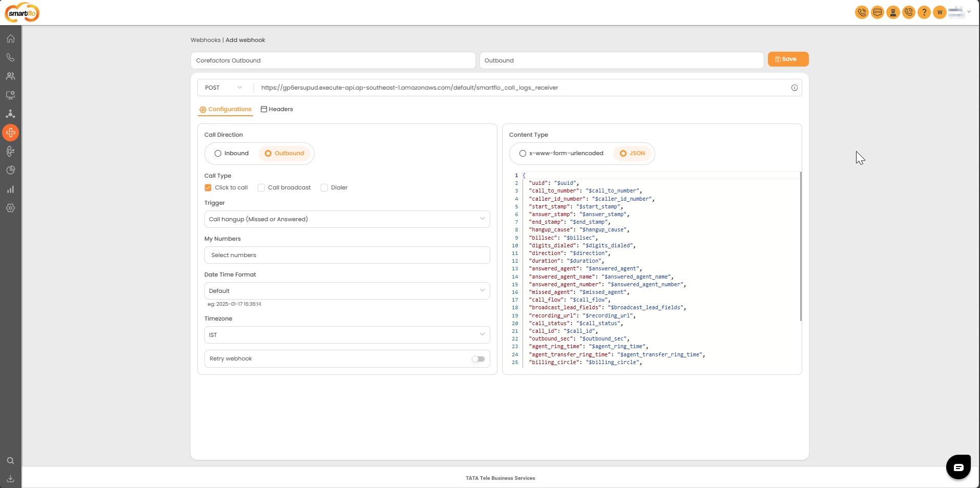This screenshot has width=980, height=488.
Task: Select the Inbound call direction
Action: click(232, 153)
